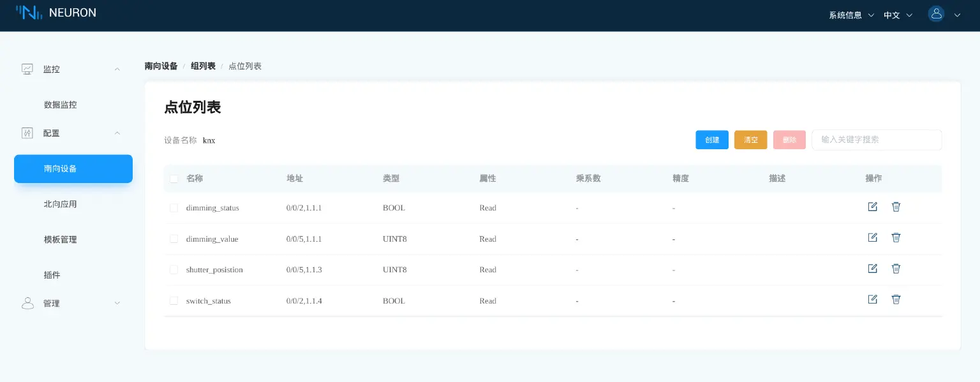The height and width of the screenshot is (382, 980).
Task: Click the delete icon on the dimming_value row
Action: coord(896,237)
